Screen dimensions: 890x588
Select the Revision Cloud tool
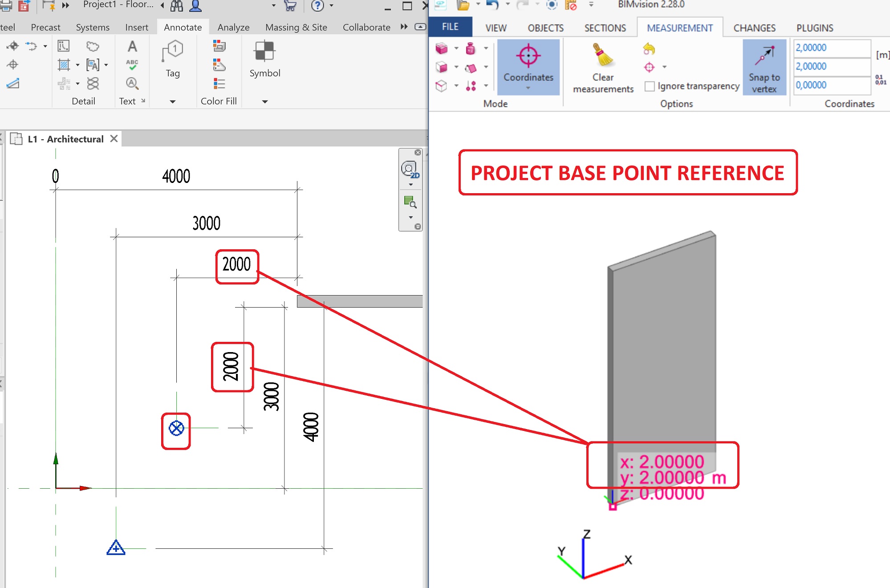click(x=93, y=46)
